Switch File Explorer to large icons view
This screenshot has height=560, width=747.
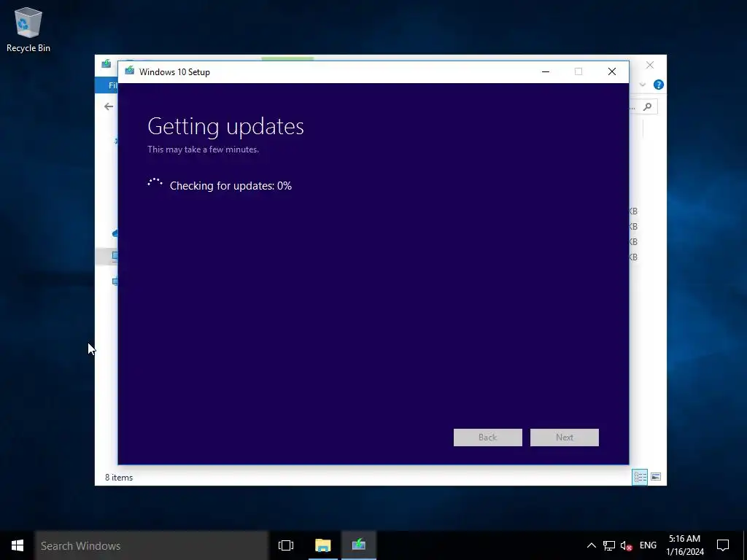tap(656, 477)
